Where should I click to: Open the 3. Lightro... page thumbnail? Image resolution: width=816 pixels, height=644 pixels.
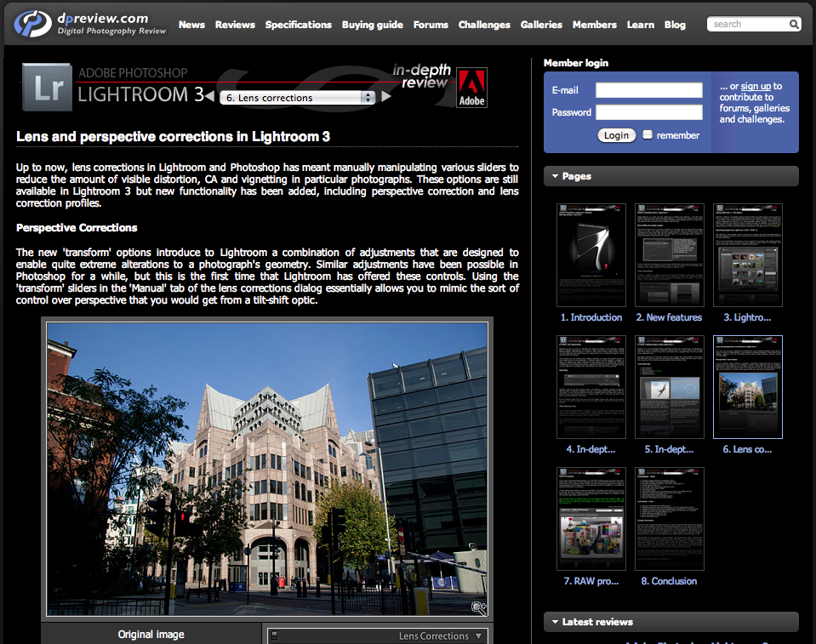748,255
